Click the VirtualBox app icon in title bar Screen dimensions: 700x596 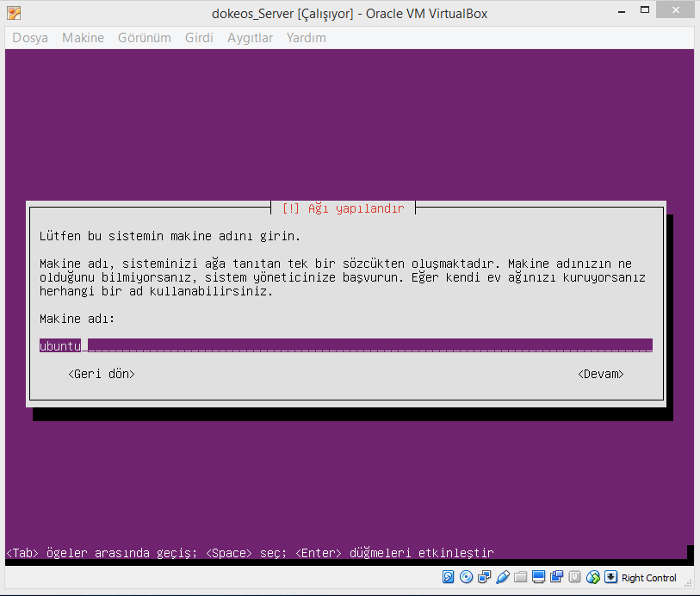point(14,14)
